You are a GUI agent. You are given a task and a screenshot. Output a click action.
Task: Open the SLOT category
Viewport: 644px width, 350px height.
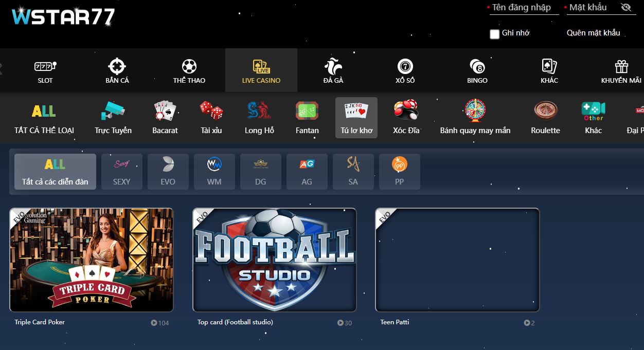[x=45, y=71]
